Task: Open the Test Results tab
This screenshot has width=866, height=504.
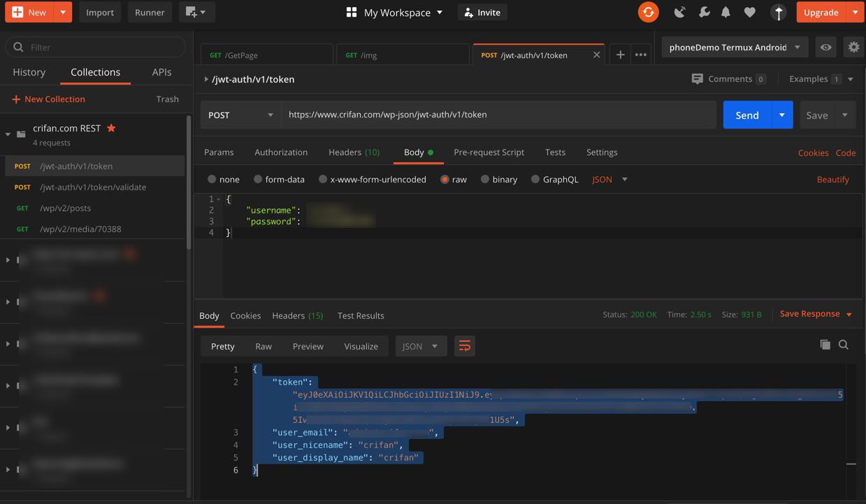Action: click(x=361, y=315)
